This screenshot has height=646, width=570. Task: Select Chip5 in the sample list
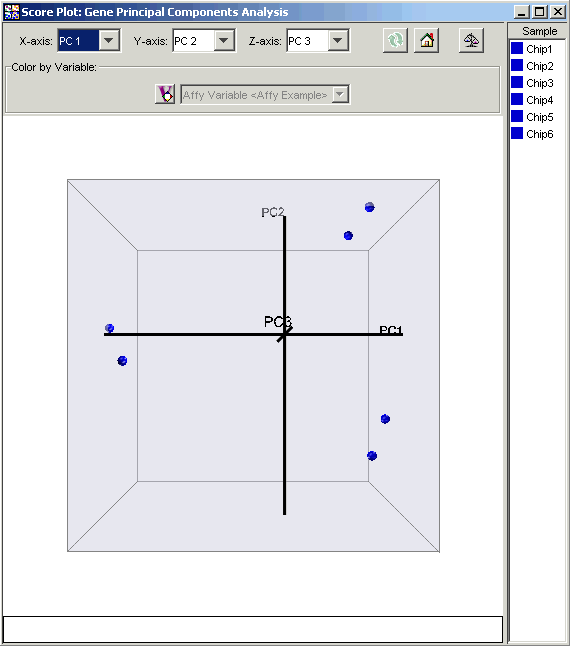click(x=540, y=117)
